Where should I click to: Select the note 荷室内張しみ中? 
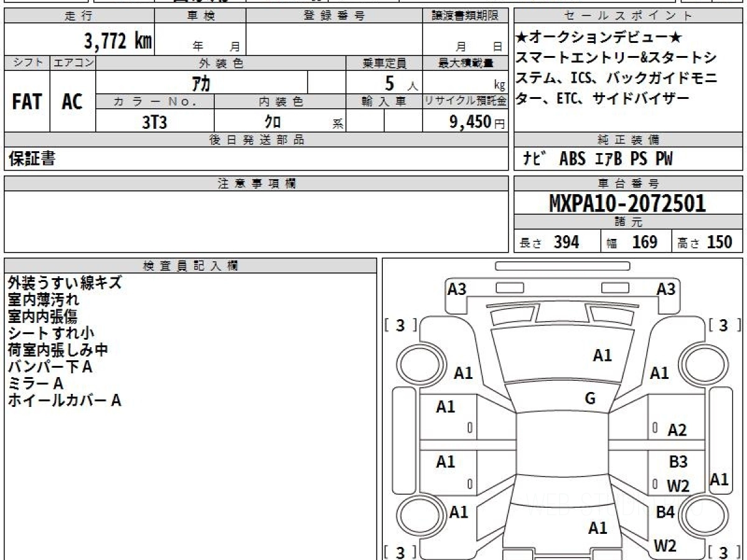(58, 350)
